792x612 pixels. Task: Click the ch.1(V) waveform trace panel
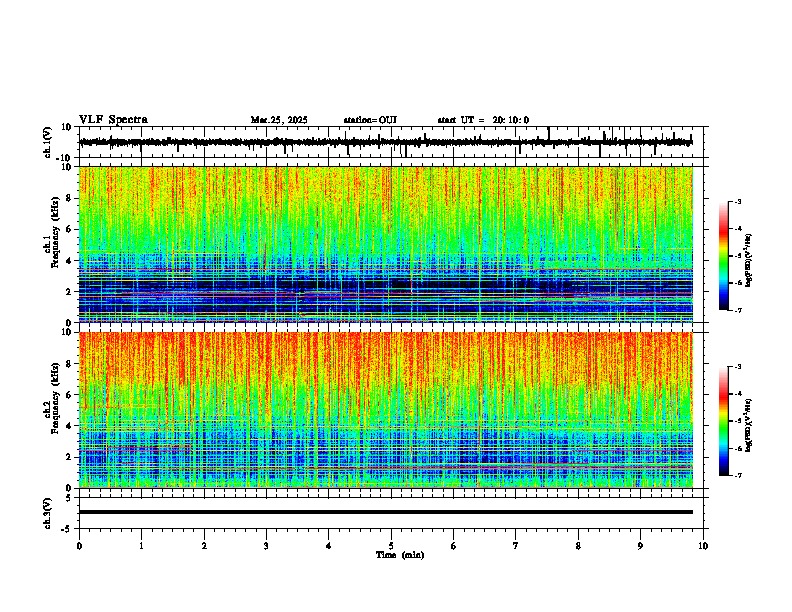click(x=393, y=142)
